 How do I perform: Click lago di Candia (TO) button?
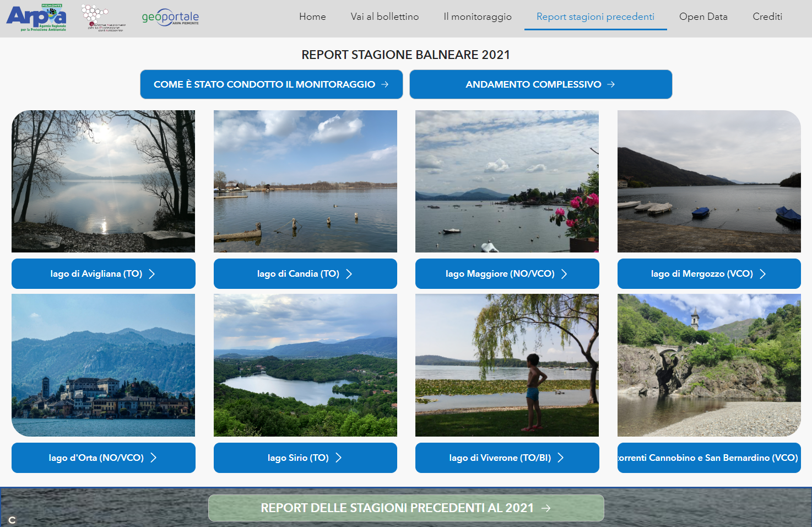[305, 273]
